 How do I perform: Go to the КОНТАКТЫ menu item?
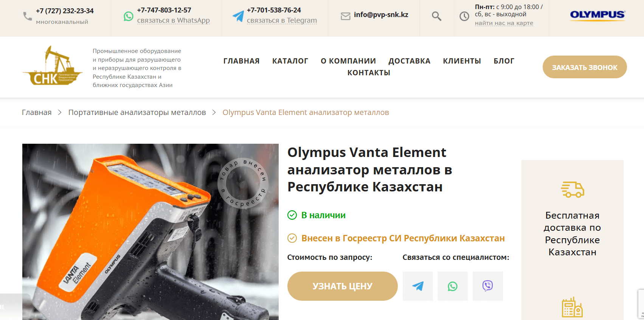tap(369, 73)
